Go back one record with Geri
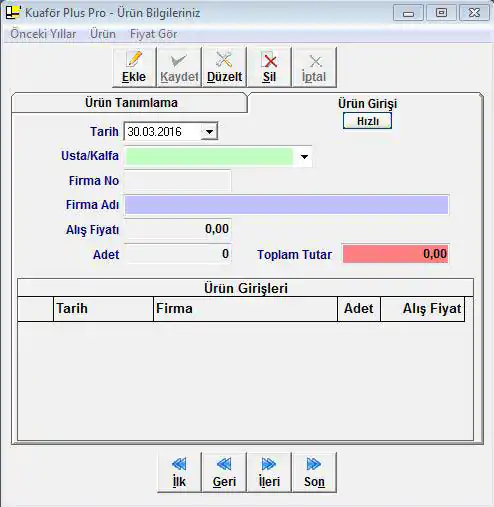The width and height of the screenshot is (494, 507). click(224, 472)
